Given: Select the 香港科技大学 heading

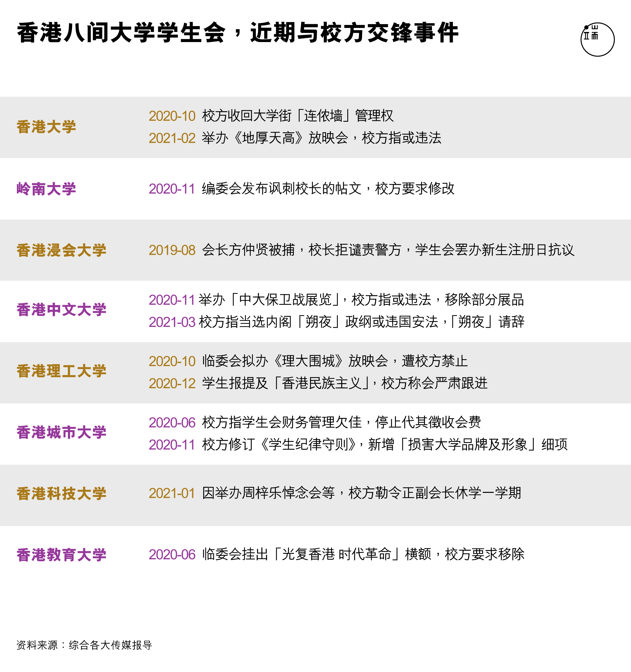Looking at the screenshot, I should 61,494.
